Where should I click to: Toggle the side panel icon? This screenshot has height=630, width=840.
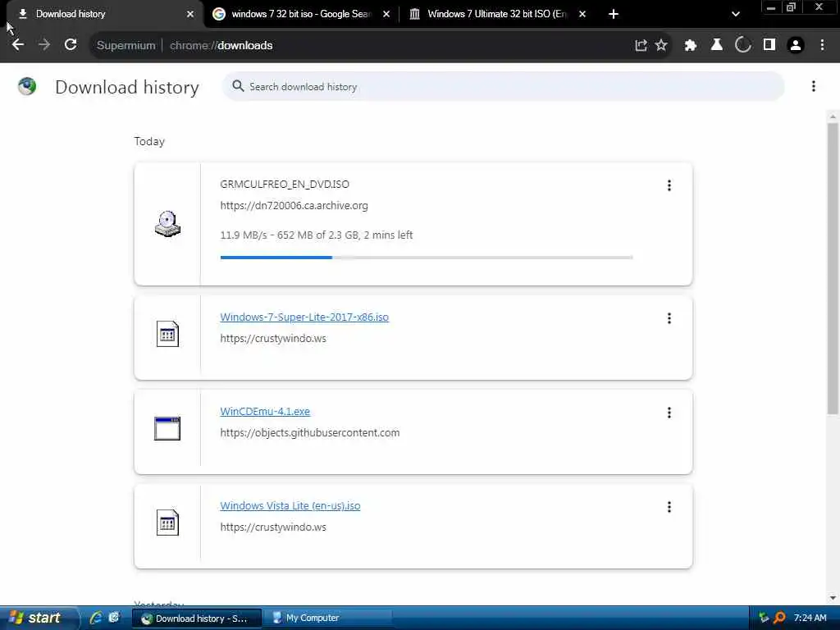tap(769, 46)
